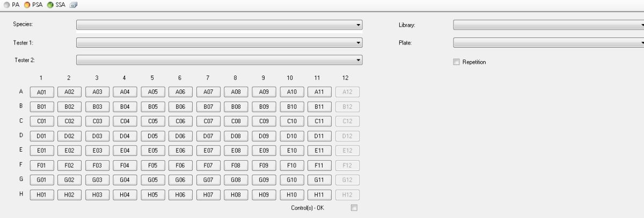The height and width of the screenshot is (218, 644).
Task: Select well H11
Action: (x=319, y=194)
